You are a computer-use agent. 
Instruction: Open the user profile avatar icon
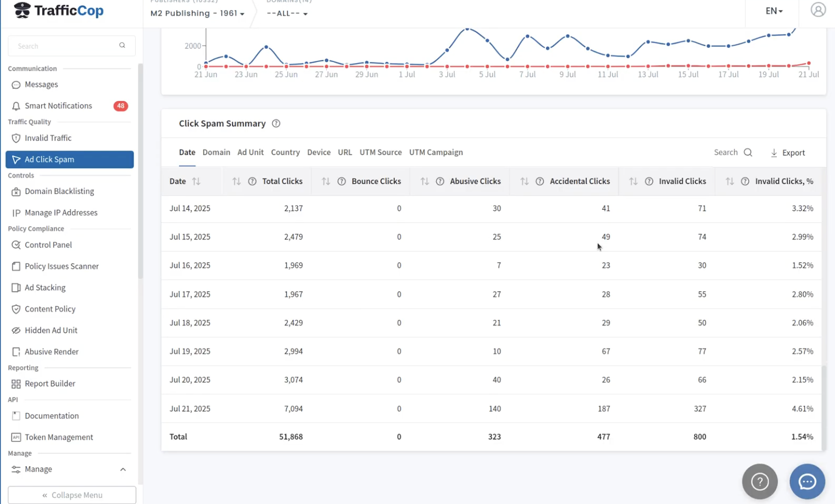click(818, 10)
